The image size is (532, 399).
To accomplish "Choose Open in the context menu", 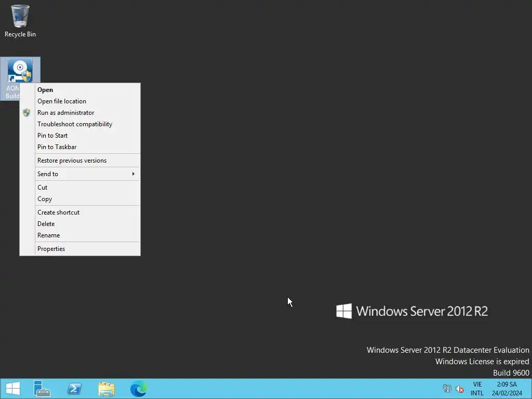I will pos(80,90).
